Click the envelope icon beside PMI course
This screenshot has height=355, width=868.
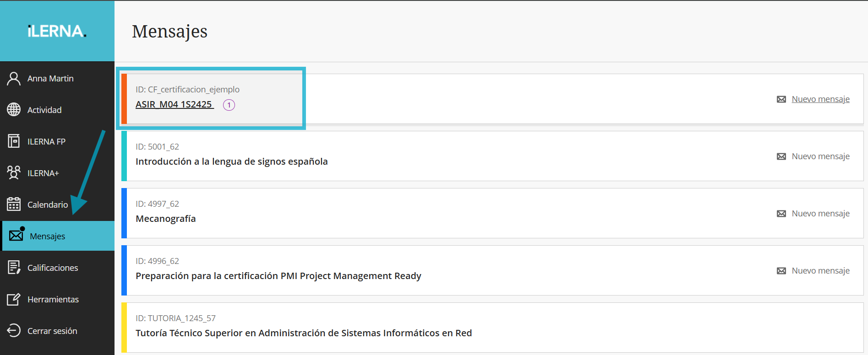[781, 271]
